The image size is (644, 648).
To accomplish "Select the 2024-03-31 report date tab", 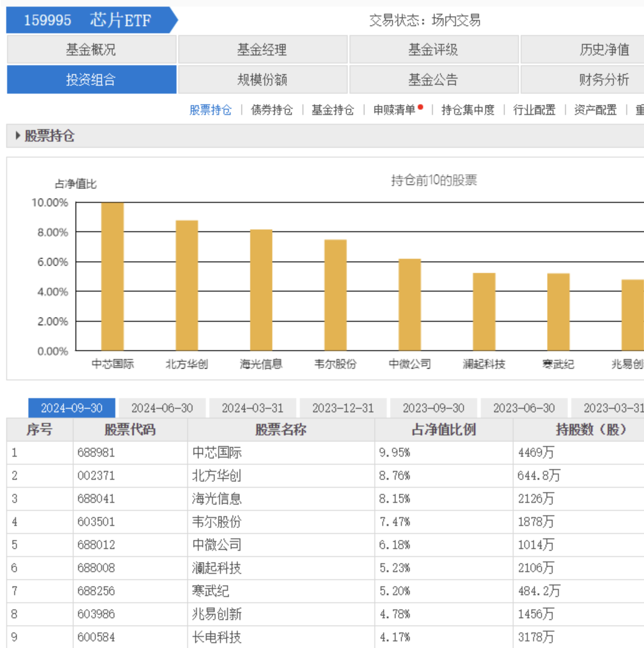I will [x=253, y=408].
